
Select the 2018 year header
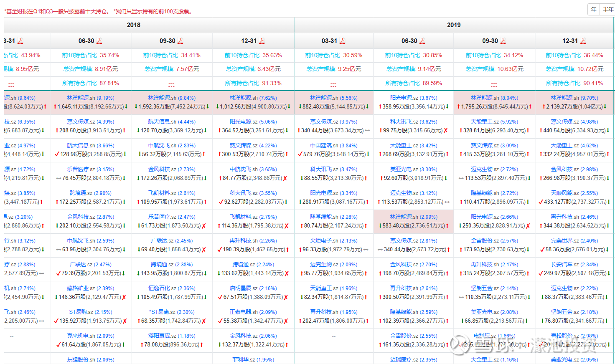tap(134, 25)
